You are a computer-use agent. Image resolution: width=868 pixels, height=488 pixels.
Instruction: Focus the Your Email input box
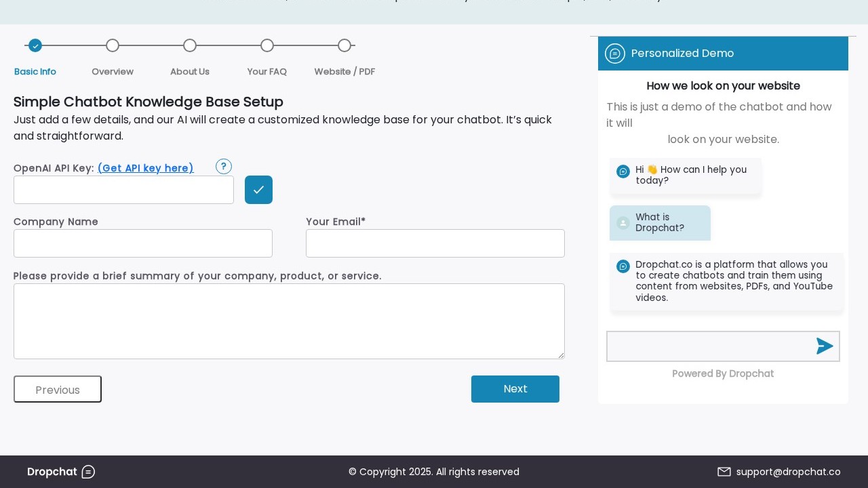pos(435,243)
